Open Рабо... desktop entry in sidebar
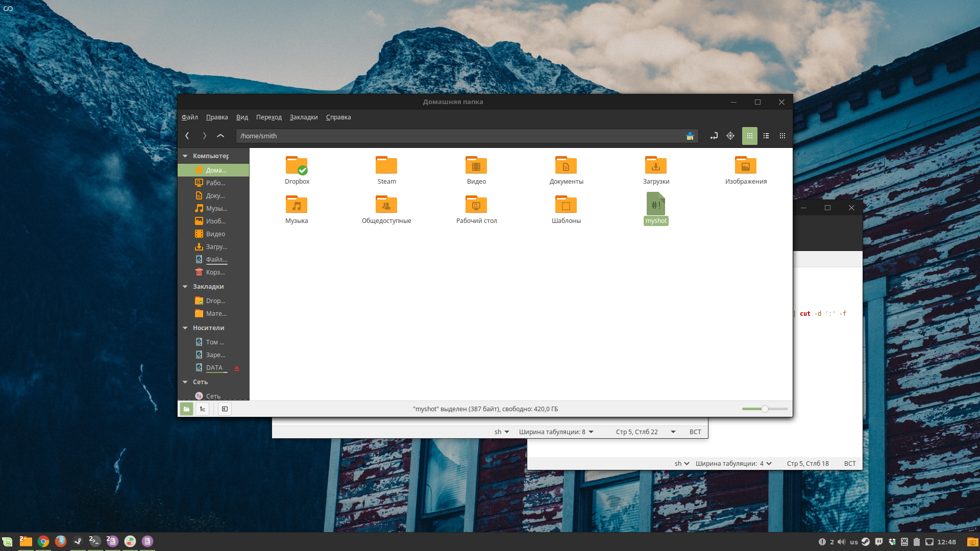 click(213, 183)
